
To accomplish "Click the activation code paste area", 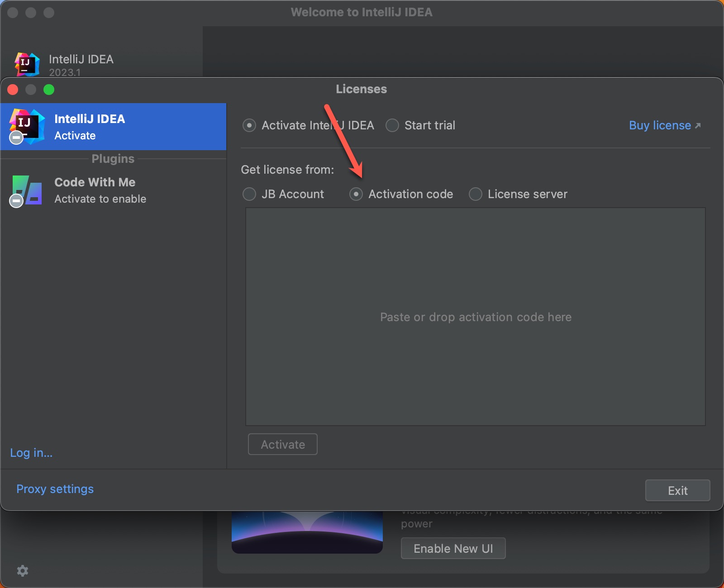I will click(475, 317).
